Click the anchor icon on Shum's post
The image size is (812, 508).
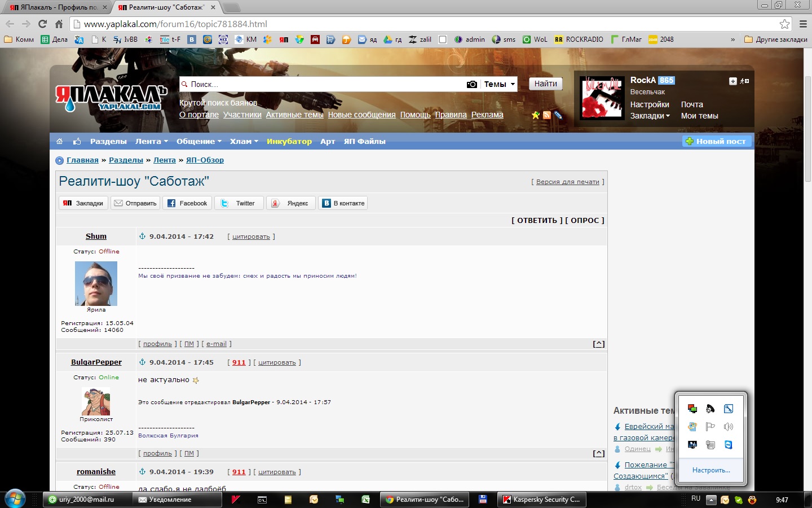click(142, 236)
